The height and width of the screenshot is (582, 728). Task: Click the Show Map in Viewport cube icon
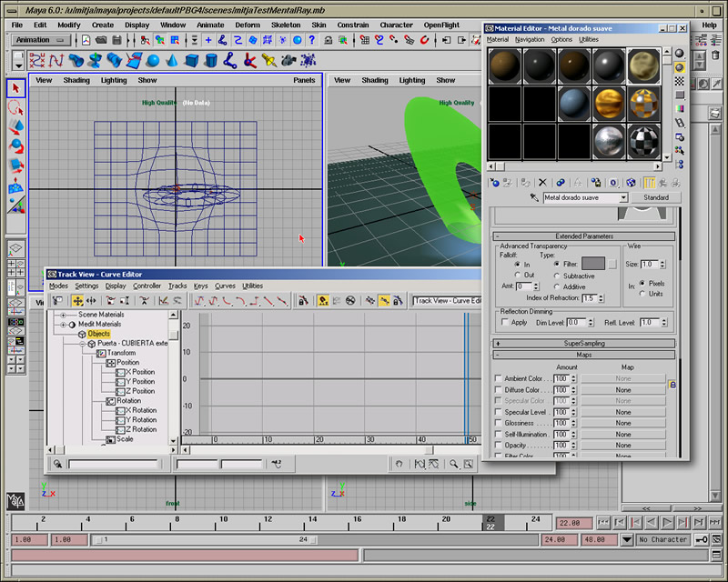pos(631,183)
